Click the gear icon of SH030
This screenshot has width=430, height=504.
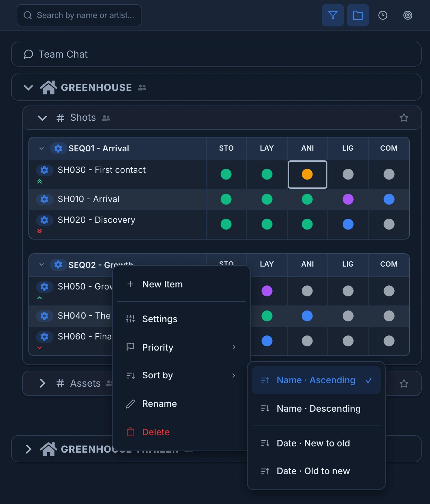point(44,170)
